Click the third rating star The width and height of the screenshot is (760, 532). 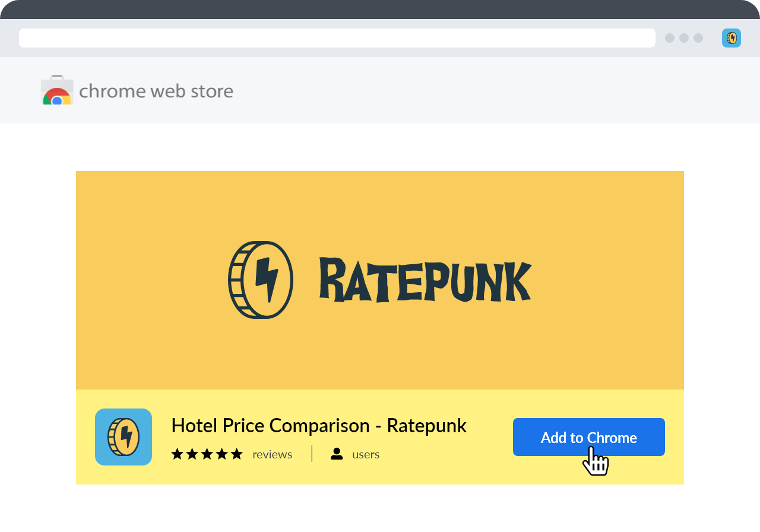(x=206, y=454)
